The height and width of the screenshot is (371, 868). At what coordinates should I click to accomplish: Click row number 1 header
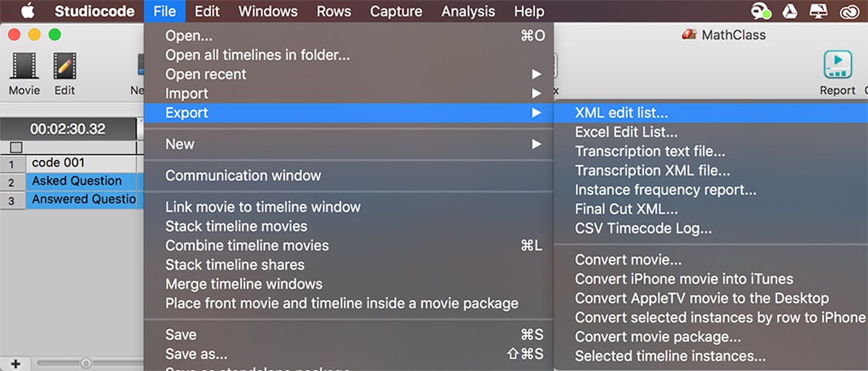click(12, 163)
